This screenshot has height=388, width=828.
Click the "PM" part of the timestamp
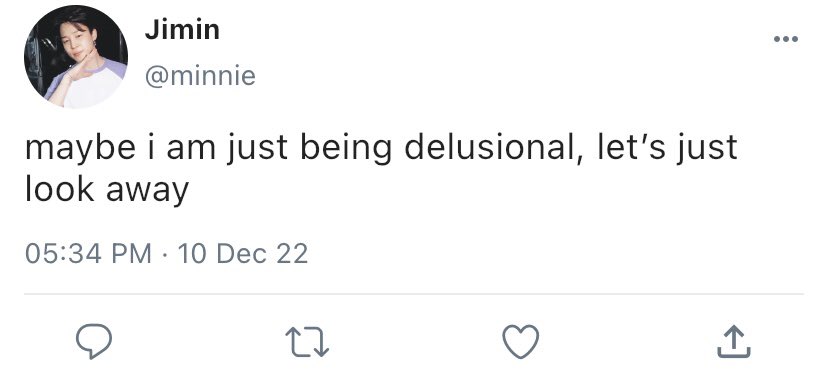click(132, 253)
